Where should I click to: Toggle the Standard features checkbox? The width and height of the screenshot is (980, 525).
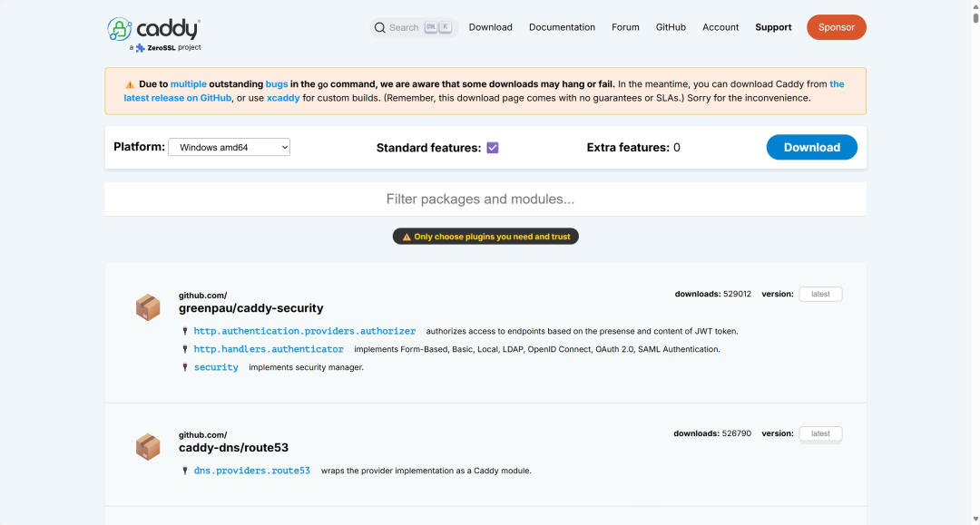(x=493, y=148)
